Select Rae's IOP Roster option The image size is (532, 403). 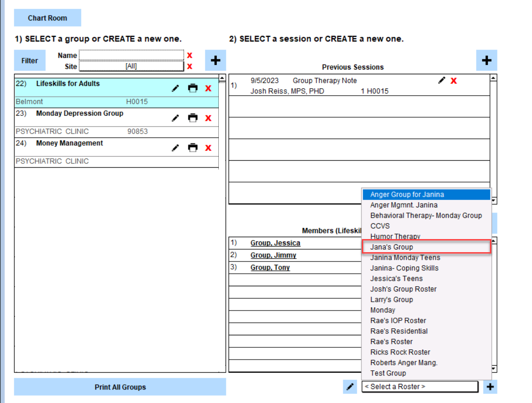398,320
